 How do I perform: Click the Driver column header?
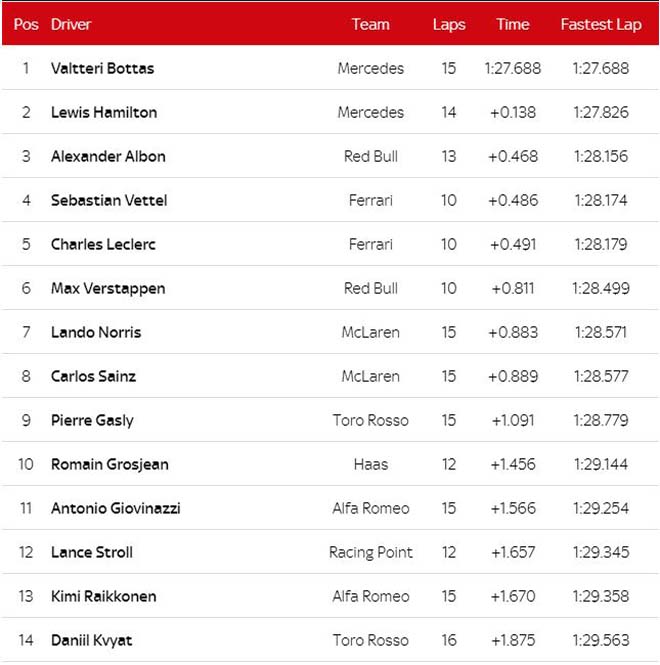click(71, 24)
